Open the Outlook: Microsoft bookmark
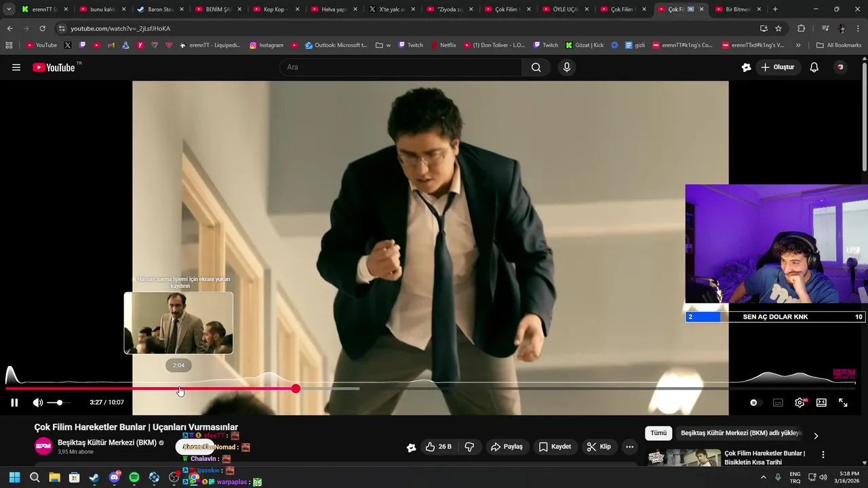The width and height of the screenshot is (868, 488). (336, 45)
